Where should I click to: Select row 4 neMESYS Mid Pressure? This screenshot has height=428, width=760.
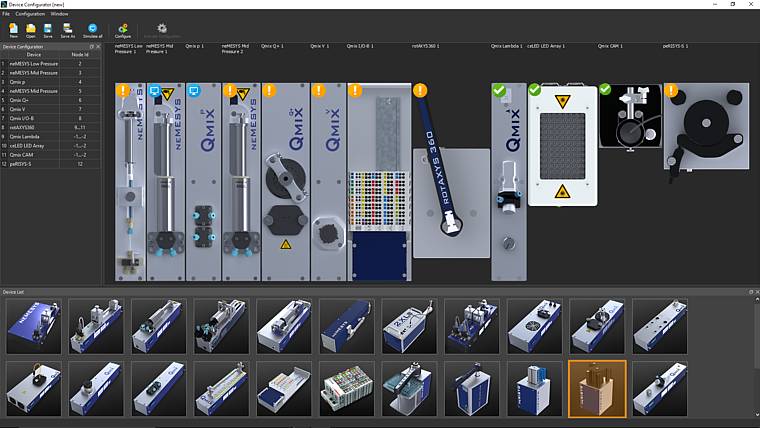pyautogui.click(x=50, y=91)
